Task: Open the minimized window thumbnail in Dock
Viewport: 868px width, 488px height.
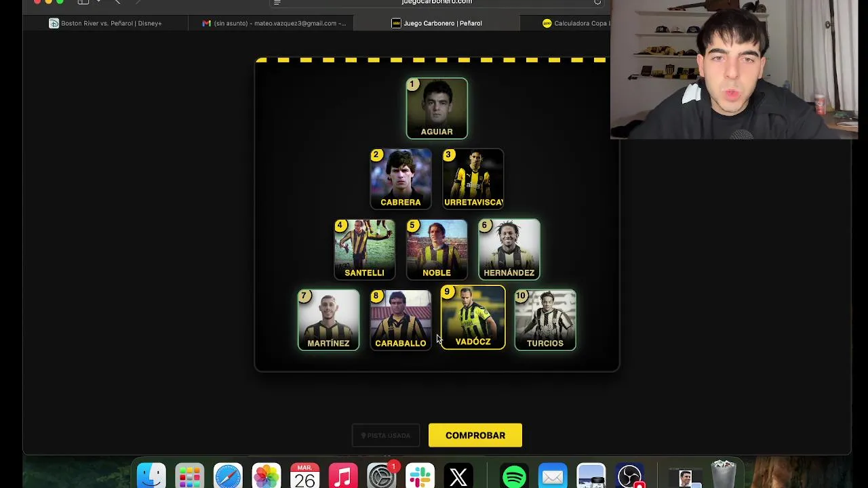Action: pyautogui.click(x=686, y=476)
